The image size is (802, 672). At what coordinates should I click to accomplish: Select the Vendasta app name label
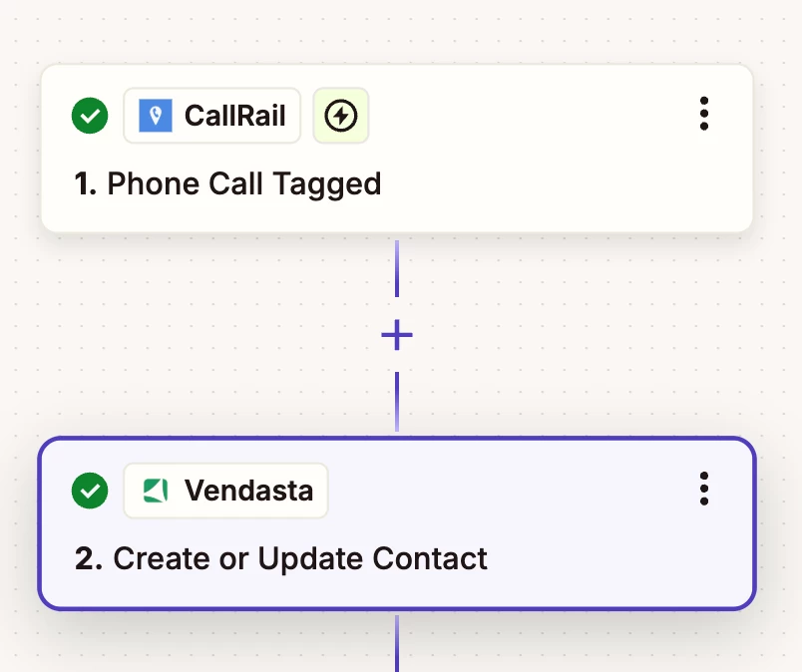248,491
